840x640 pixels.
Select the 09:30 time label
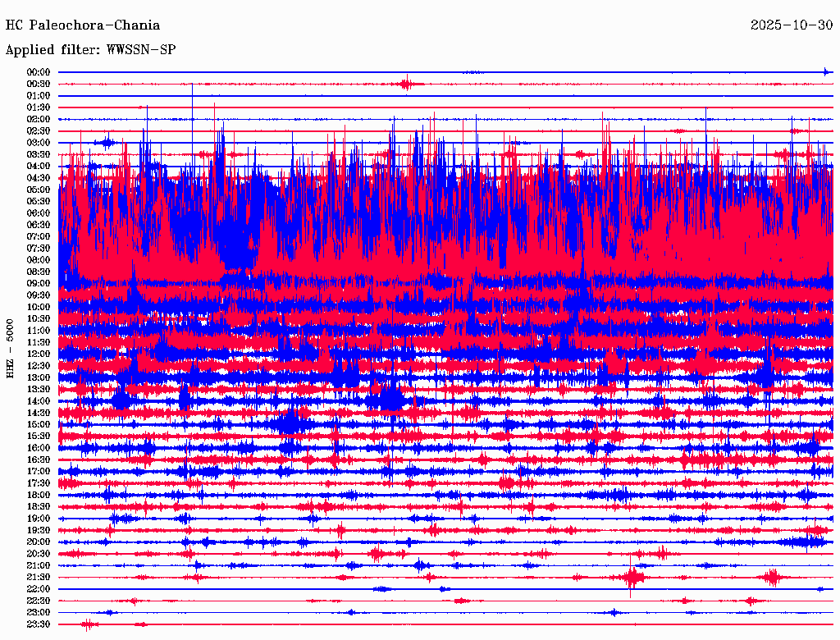[39, 296]
